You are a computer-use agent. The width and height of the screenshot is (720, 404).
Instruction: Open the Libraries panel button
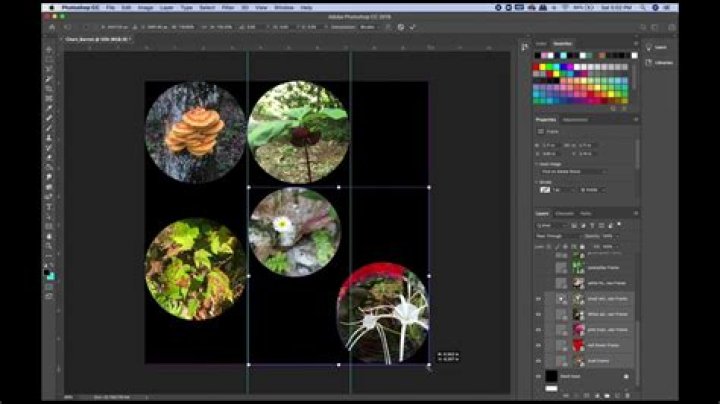pyautogui.click(x=660, y=63)
